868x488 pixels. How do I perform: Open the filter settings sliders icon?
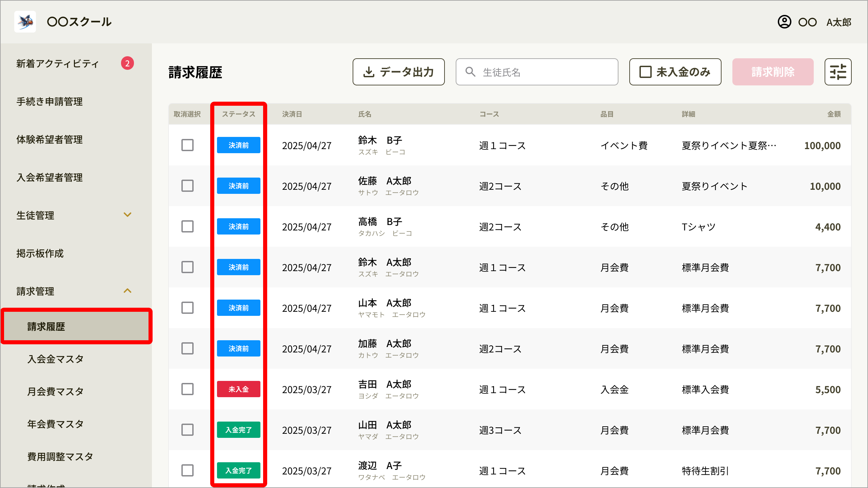838,72
